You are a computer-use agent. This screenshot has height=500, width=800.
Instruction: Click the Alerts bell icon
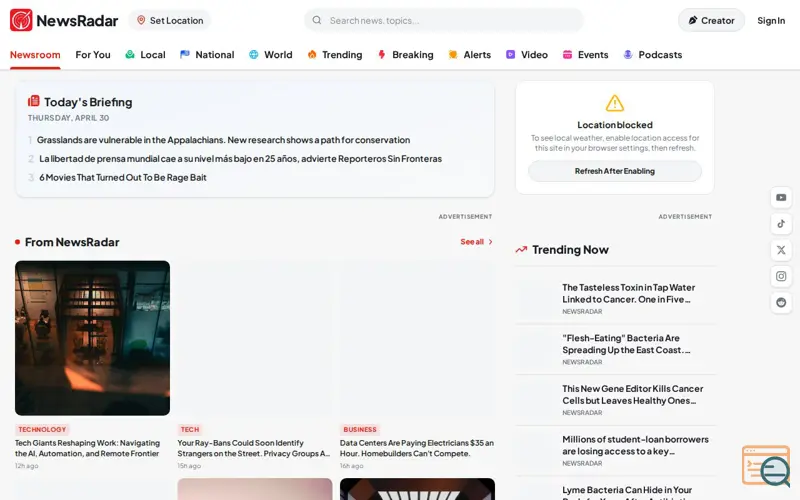(x=453, y=55)
